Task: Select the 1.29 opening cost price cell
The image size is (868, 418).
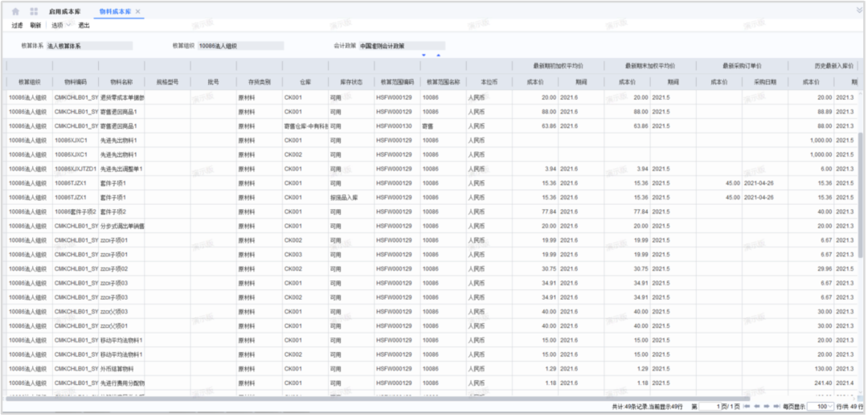Action: [x=534, y=369]
